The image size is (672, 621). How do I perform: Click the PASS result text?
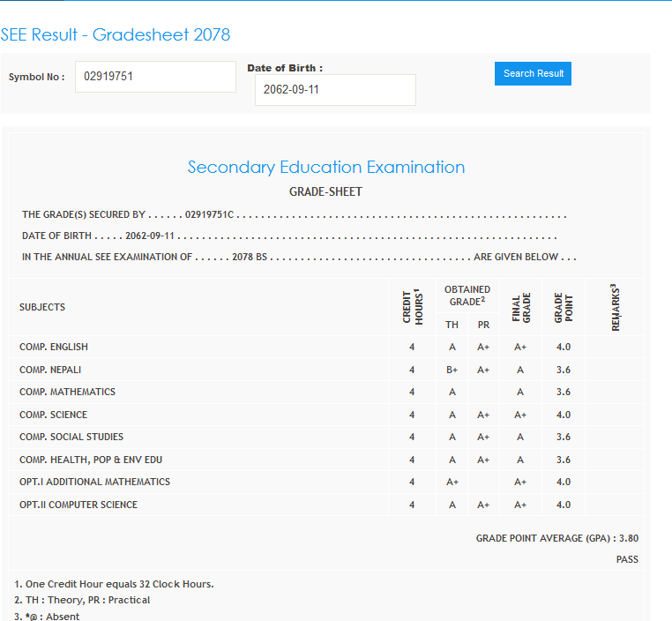[627, 559]
